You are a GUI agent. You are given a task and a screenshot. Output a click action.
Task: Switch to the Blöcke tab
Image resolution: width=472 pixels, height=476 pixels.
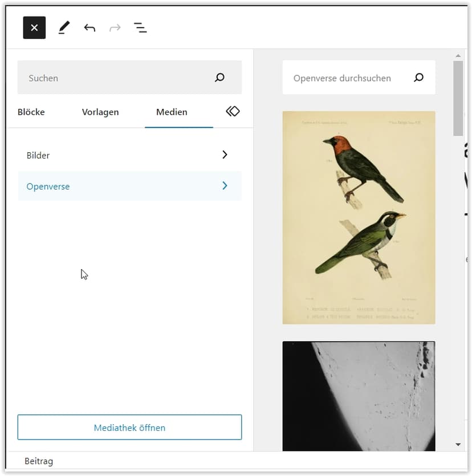click(x=31, y=112)
